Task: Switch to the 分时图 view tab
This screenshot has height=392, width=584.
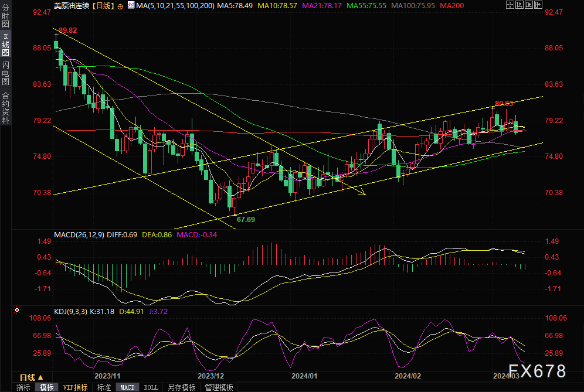Action: [x=6, y=16]
